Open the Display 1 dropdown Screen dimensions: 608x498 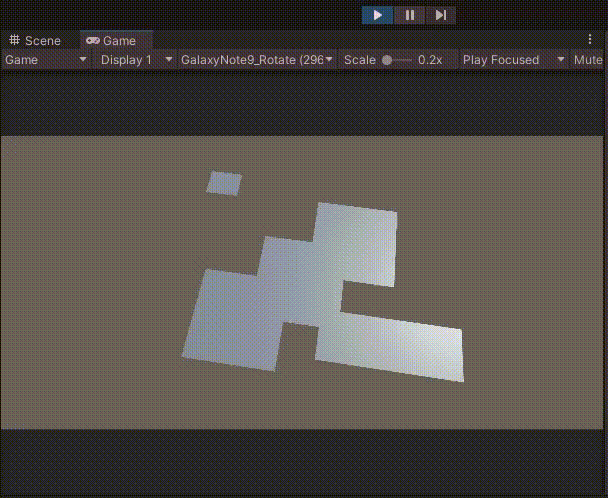[x=136, y=60]
